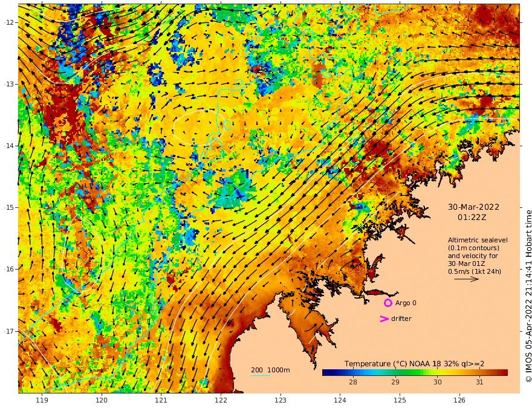
Task: Click the IMOS copyright timestamp text
Action: 528,296
